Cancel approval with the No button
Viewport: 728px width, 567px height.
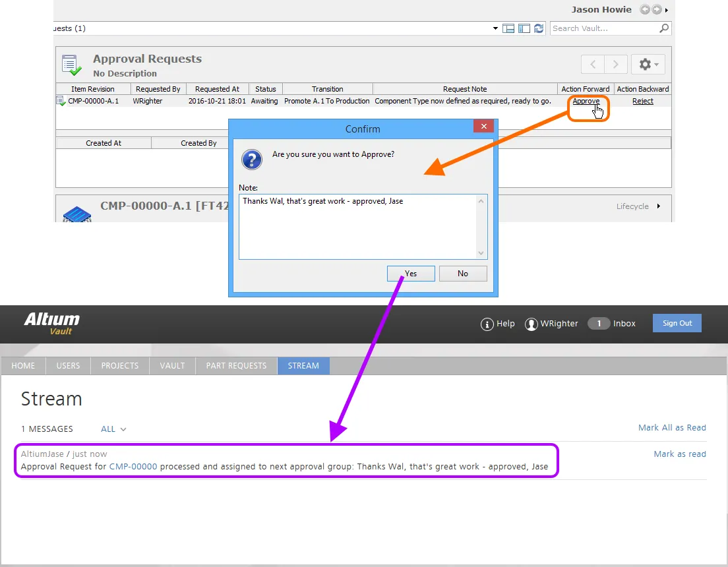click(x=463, y=274)
